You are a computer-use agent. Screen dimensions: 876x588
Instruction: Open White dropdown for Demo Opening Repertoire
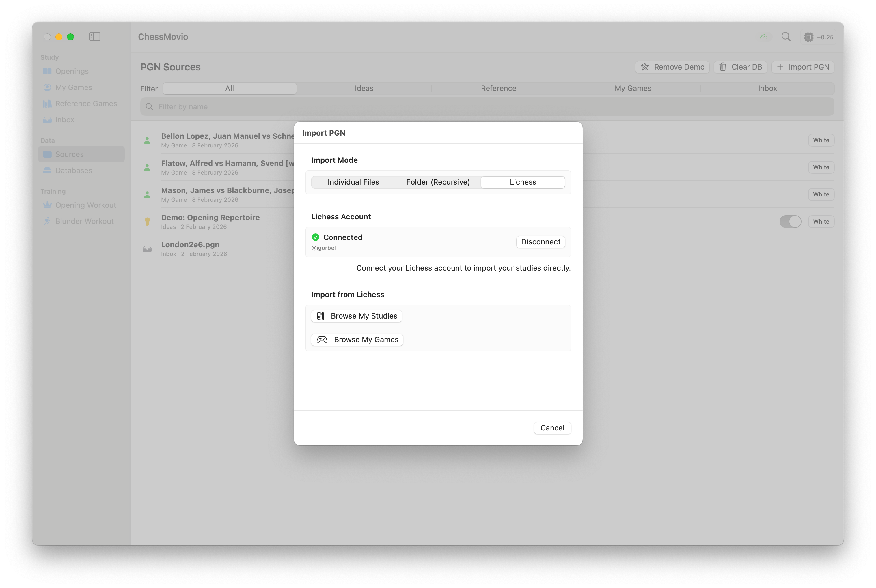(821, 222)
